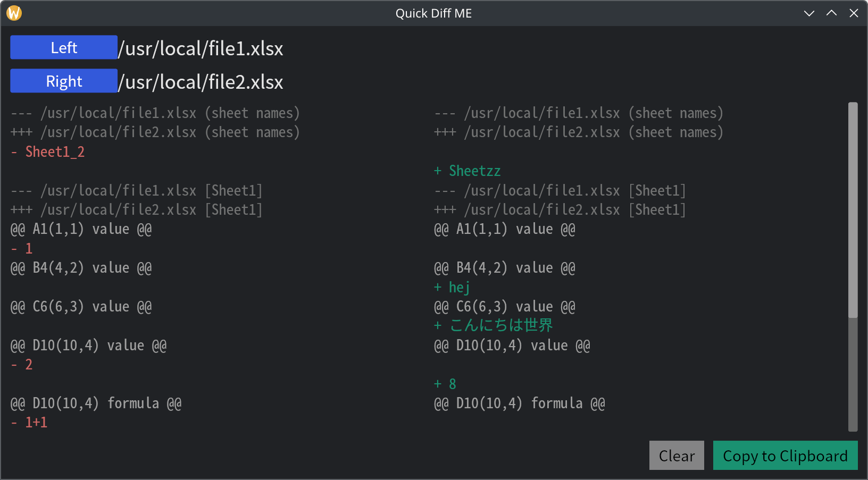Click right pane '+++ file2.xlsx [Sheet1]' line
The image size is (868, 480).
pos(560,210)
